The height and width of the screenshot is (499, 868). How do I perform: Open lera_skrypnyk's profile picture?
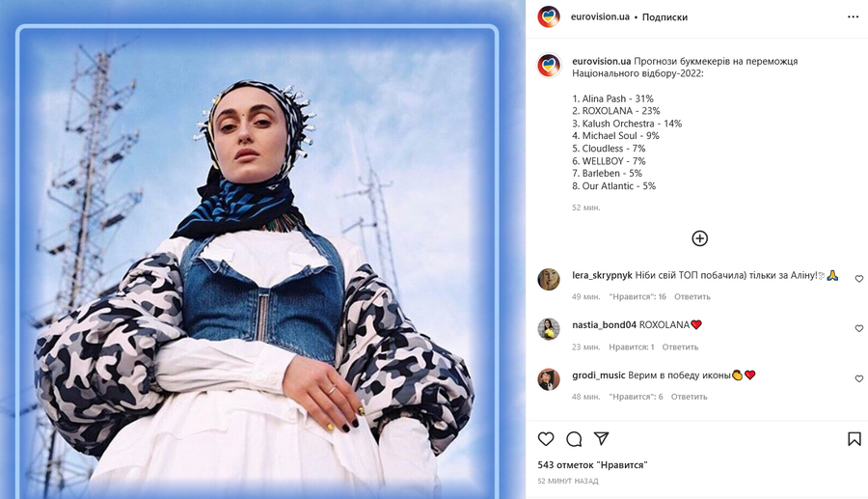[x=549, y=279]
